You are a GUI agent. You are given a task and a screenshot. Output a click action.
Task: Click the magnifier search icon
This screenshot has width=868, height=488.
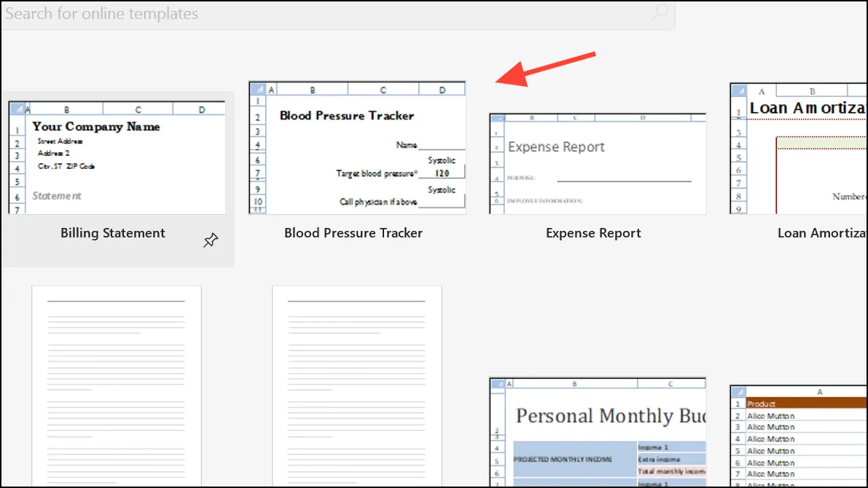pos(660,12)
